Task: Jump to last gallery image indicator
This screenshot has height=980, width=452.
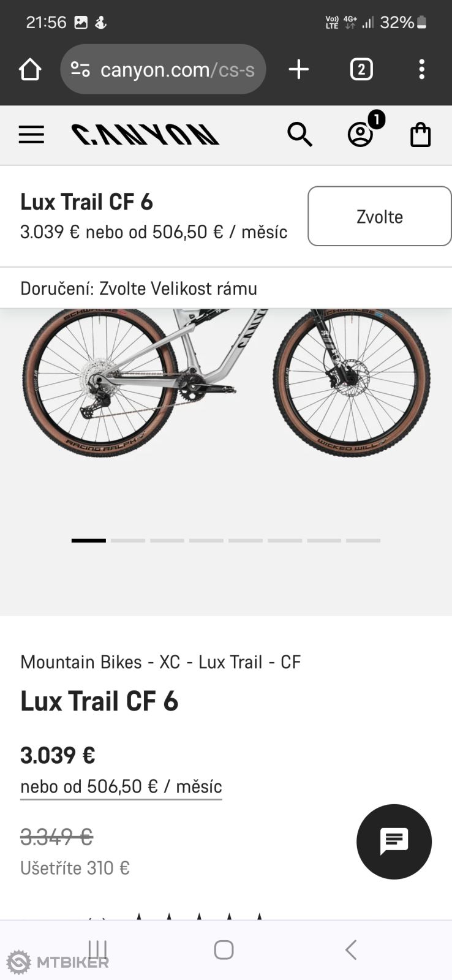Action: 363,540
